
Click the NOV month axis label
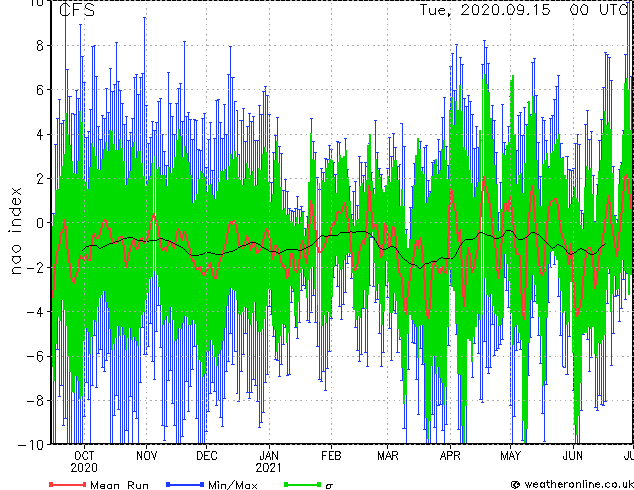(x=146, y=456)
